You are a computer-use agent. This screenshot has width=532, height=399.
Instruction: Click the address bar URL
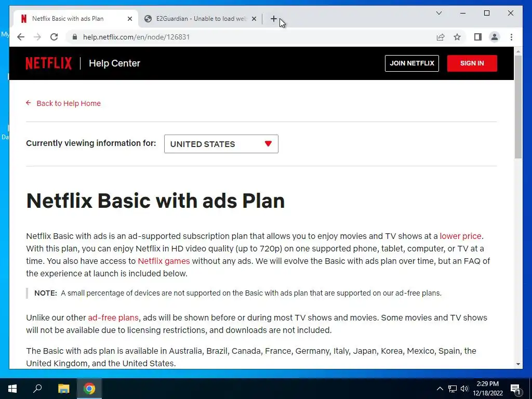[137, 37]
